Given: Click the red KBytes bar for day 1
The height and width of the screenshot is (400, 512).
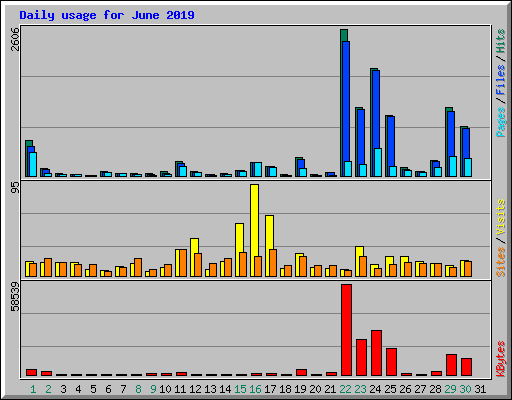Looking at the screenshot, I should click(31, 373).
